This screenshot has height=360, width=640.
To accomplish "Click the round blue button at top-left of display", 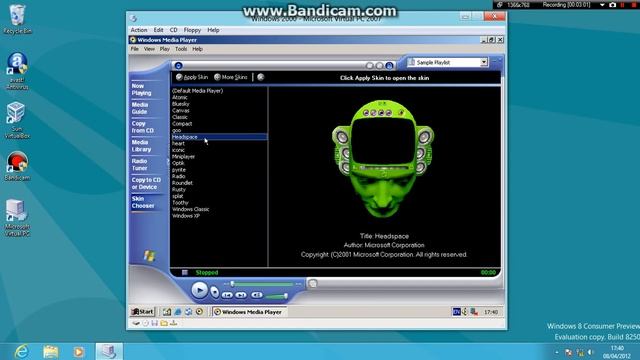I will (x=178, y=65).
